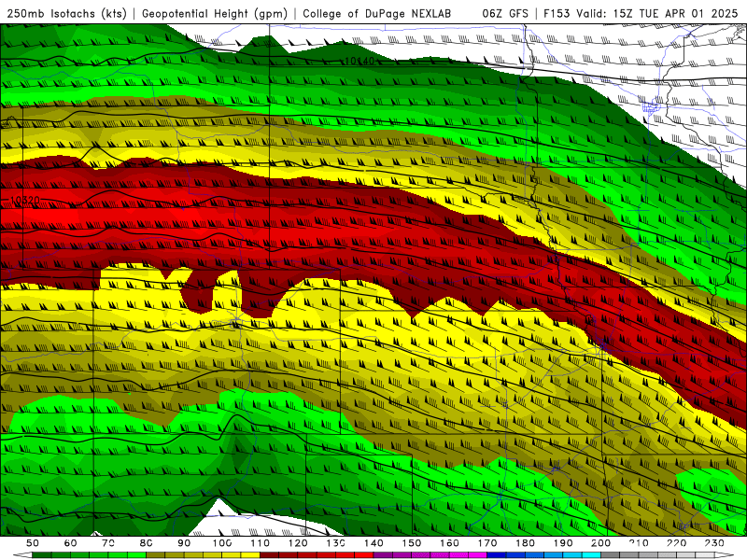This screenshot has width=747, height=560.
Task: Click the right arrow end of the color bar
Action: click(725, 555)
